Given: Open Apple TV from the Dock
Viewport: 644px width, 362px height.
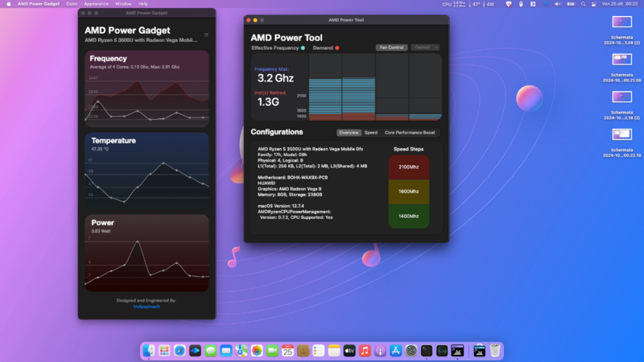Looking at the screenshot, I should pyautogui.click(x=349, y=351).
